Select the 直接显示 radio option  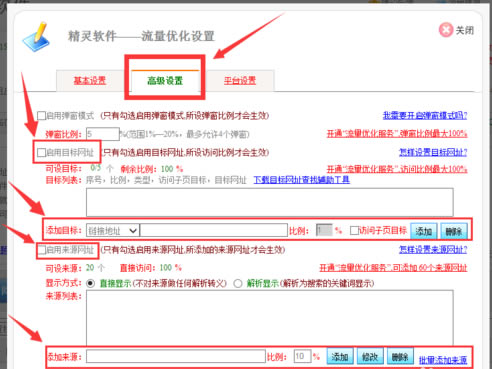90,284
